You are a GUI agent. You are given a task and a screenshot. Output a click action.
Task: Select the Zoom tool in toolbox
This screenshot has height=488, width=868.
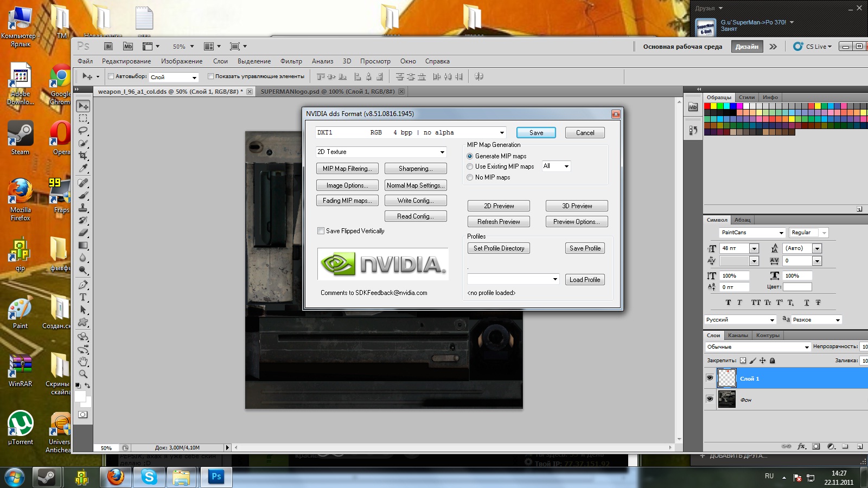click(83, 374)
